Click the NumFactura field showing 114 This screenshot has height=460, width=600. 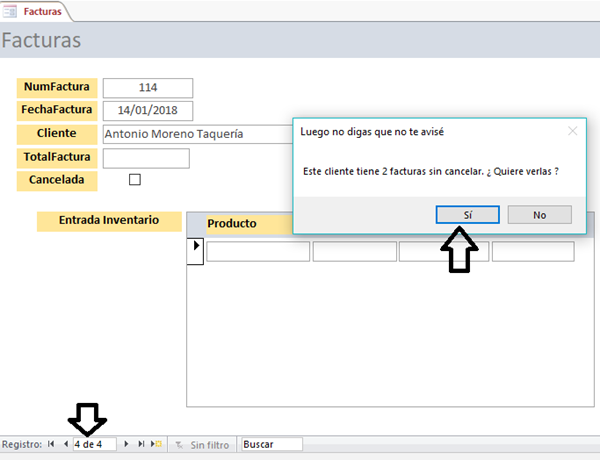(x=148, y=88)
